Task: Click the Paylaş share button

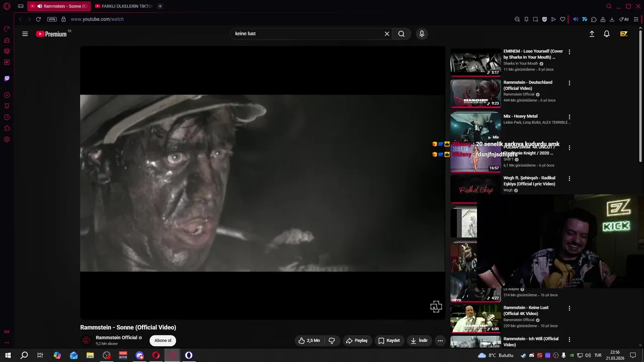Action: click(357, 340)
